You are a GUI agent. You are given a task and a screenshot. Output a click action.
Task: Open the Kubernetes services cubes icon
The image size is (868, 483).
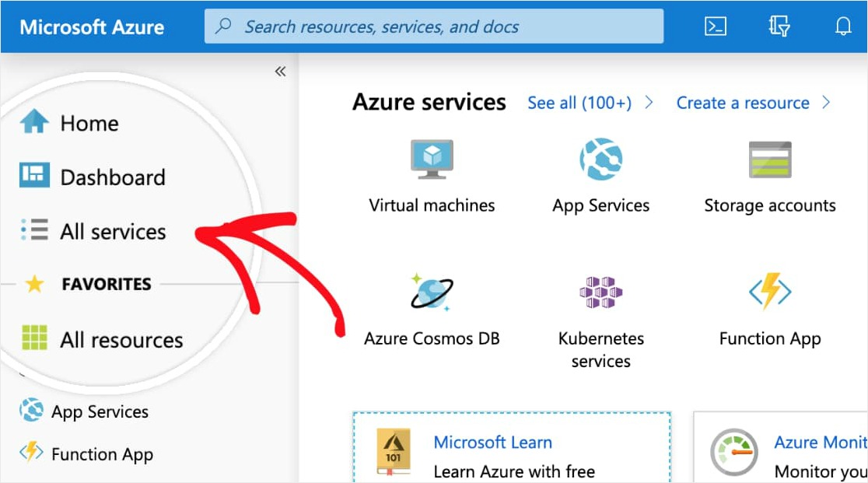click(600, 292)
